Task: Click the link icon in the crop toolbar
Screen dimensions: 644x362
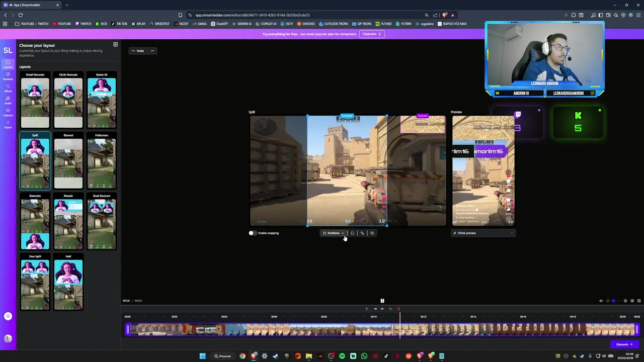Action: 362,233
